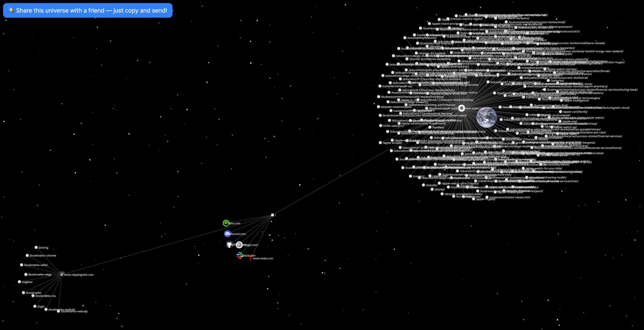Click the Slack logo node

(x=240, y=255)
